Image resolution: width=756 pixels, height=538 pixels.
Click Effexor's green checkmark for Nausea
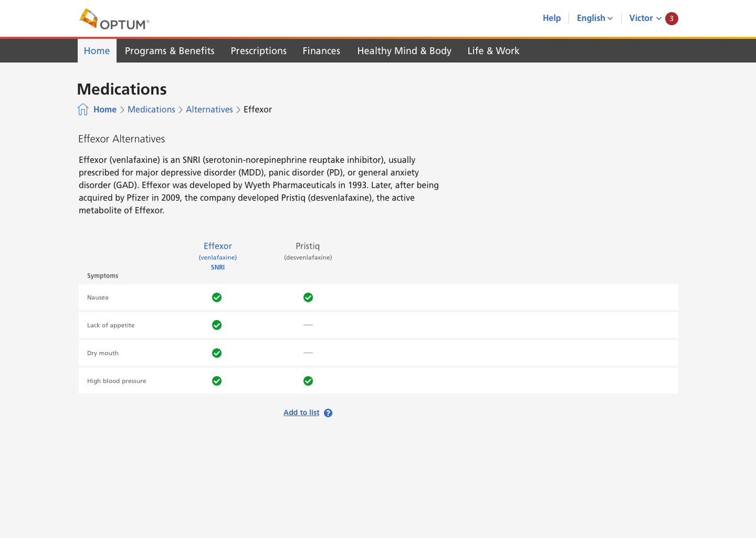(217, 297)
